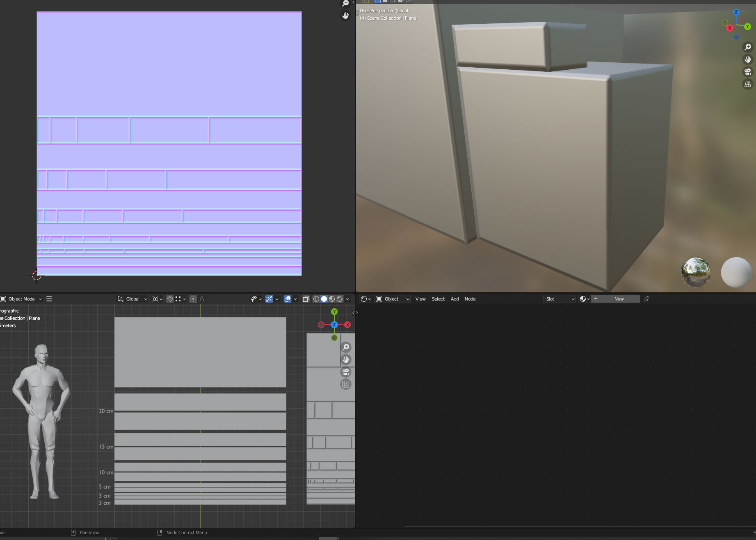Open shader type Object dropdown

pyautogui.click(x=393, y=299)
